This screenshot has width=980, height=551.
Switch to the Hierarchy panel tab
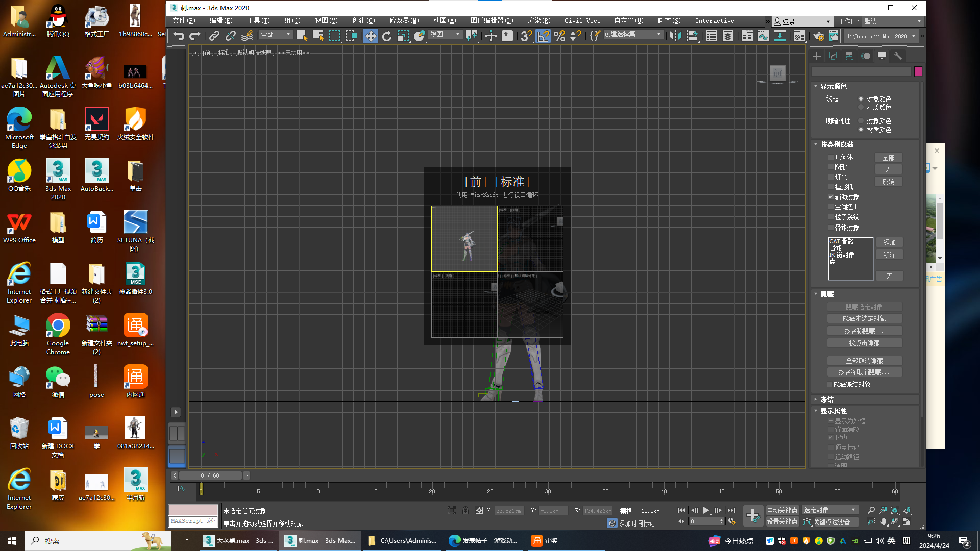point(849,56)
